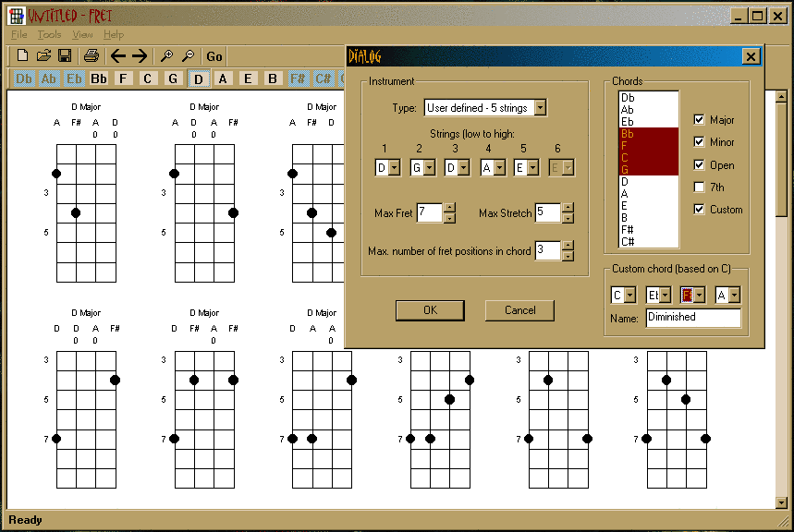Open the instrument Type dropdown

click(x=540, y=108)
